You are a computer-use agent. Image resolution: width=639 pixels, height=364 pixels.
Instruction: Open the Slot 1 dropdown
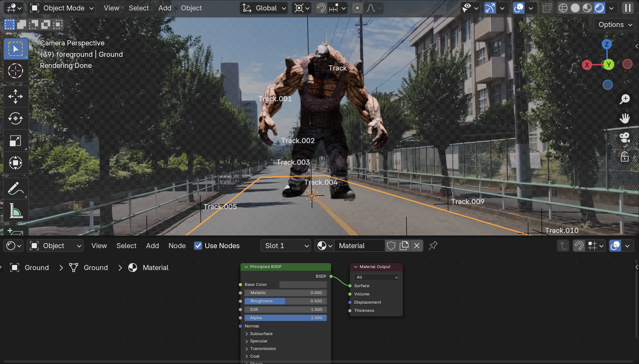[x=286, y=246]
